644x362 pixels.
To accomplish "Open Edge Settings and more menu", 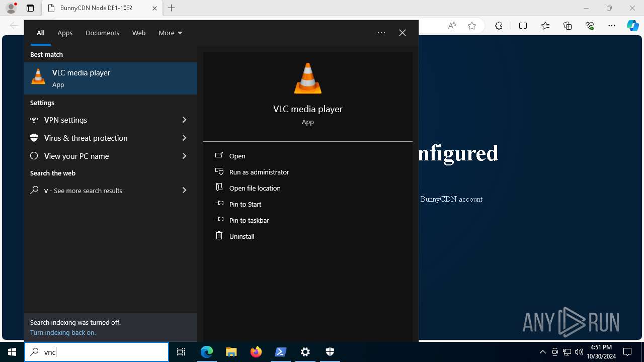I will pos(612,26).
